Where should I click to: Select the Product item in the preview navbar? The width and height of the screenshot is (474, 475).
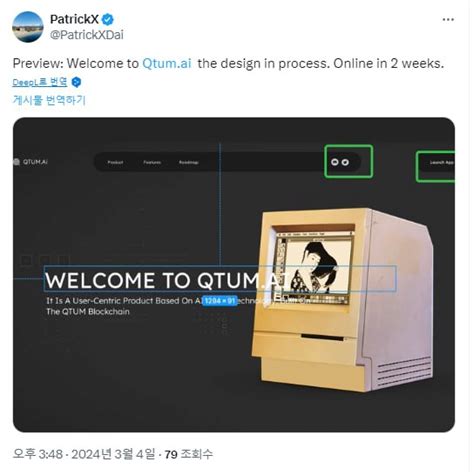pos(115,162)
